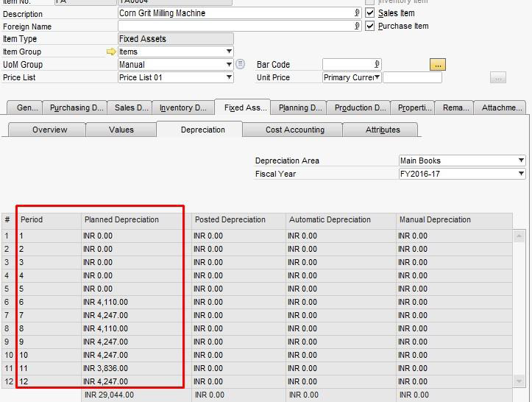The image size is (532, 402).
Task: Click the icon inside Bar Code field
Action: tap(377, 64)
